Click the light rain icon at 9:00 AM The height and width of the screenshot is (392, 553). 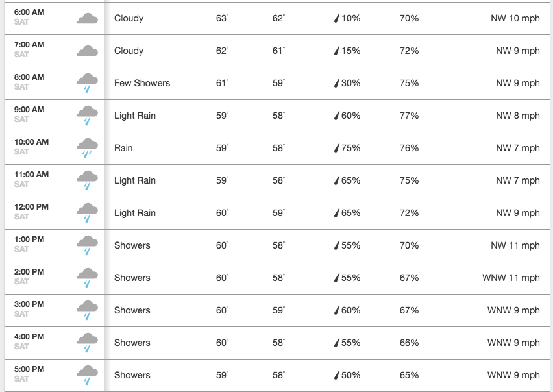87,116
